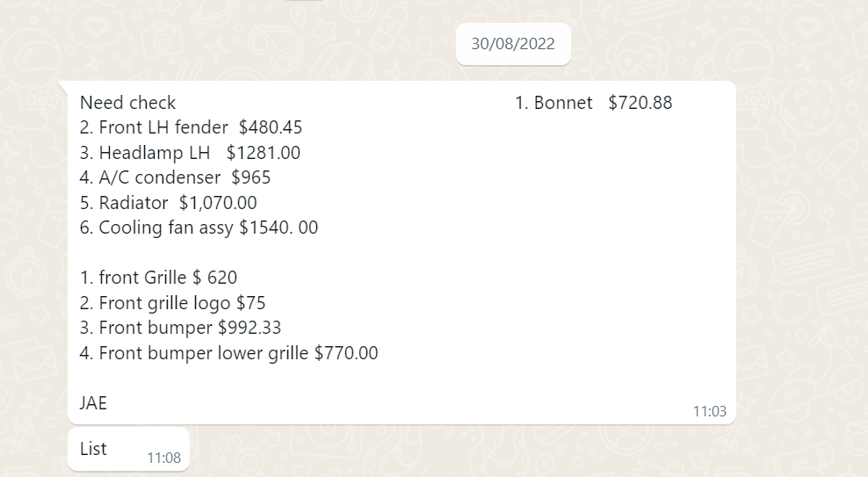Click the Front LH fender line
This screenshot has width=868, height=477.
pyautogui.click(x=191, y=127)
